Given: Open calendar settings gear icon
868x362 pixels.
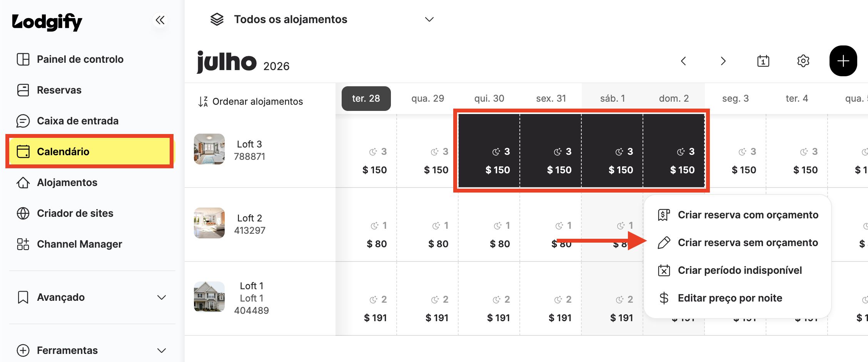Looking at the screenshot, I should (x=803, y=61).
